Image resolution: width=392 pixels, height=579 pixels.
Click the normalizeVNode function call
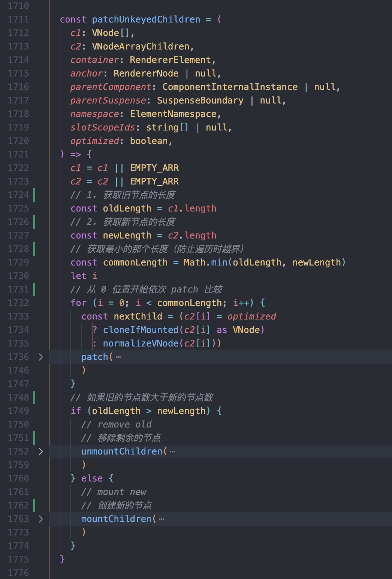click(141, 343)
